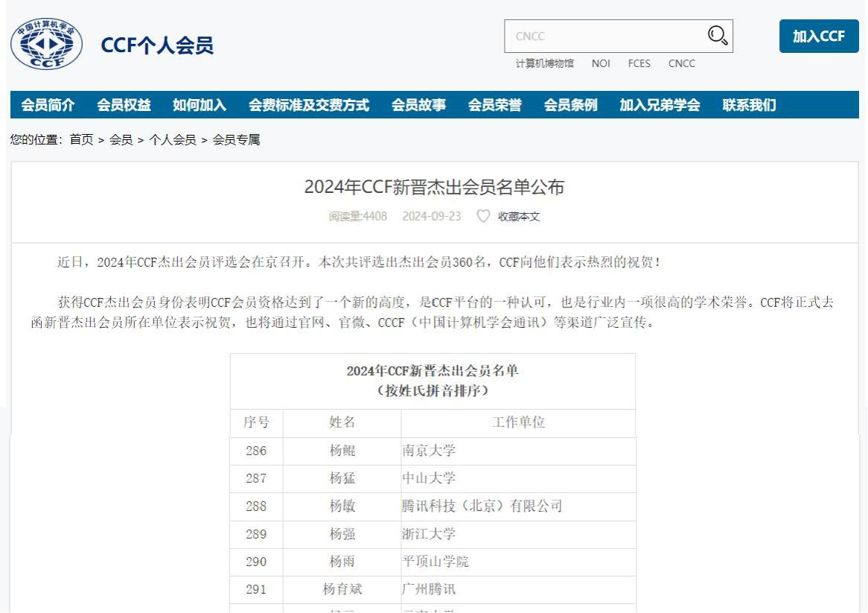
Task: Go to 首页 in breadcrumb
Action: (82, 140)
